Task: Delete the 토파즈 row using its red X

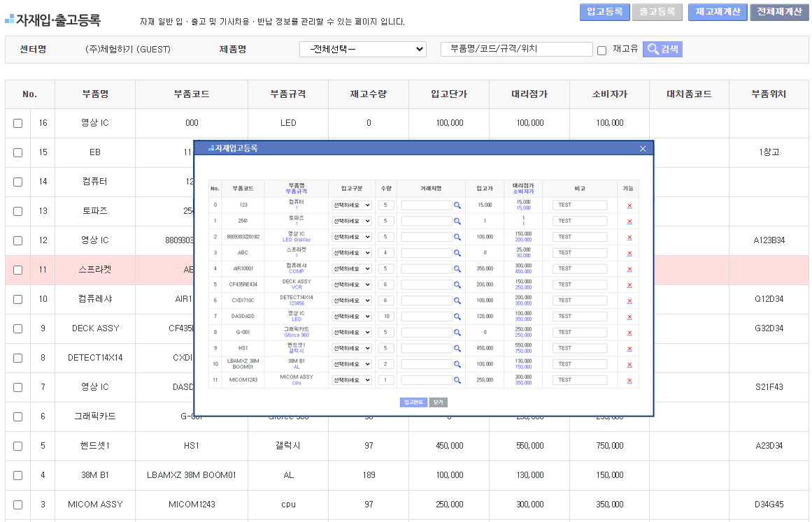Action: (629, 222)
